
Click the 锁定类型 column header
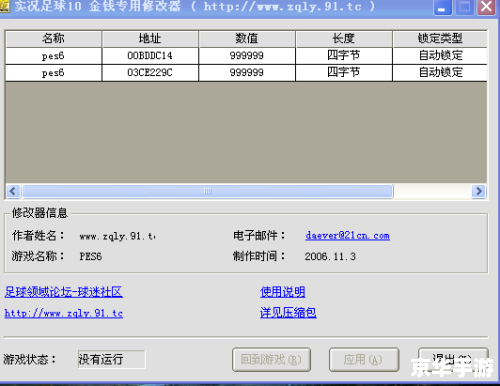pos(440,39)
